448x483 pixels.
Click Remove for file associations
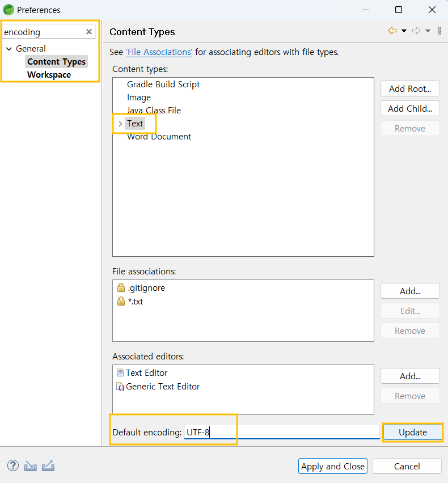[410, 331]
